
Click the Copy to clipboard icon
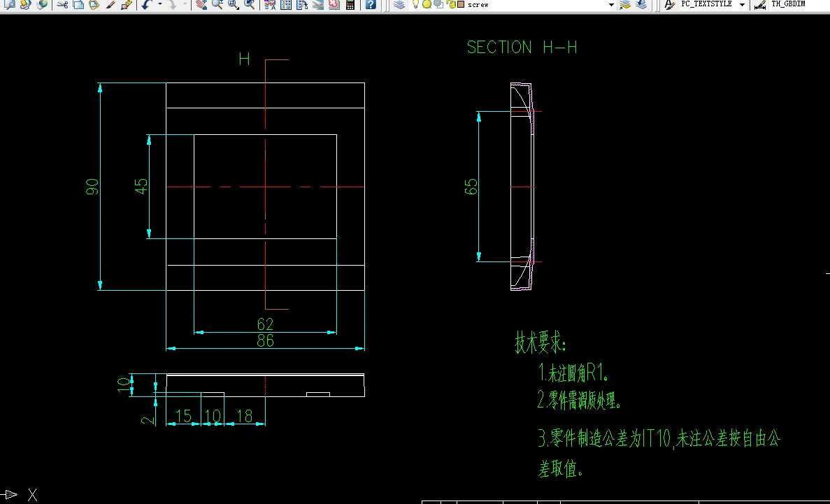[x=78, y=4]
